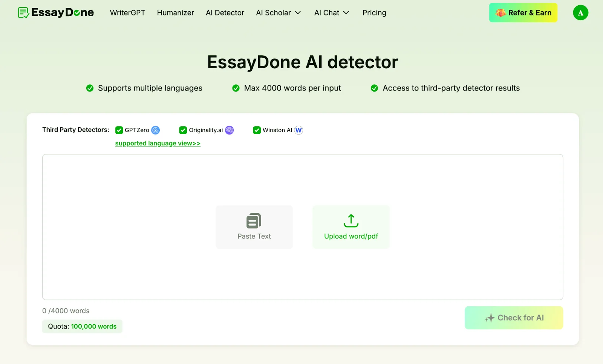Click the Refer & Earn button
The width and height of the screenshot is (603, 364).
(x=523, y=13)
